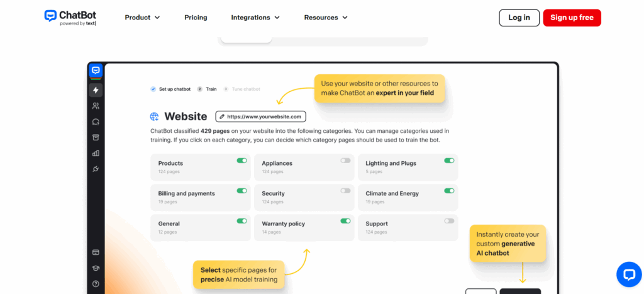Open the help question mark icon
Viewport: 644px width, 294px height.
(96, 284)
